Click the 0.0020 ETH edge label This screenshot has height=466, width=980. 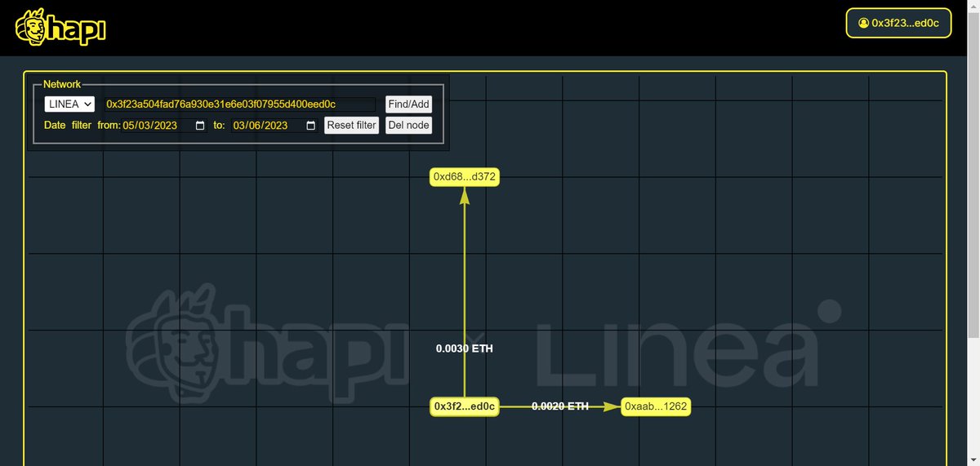tap(560, 406)
